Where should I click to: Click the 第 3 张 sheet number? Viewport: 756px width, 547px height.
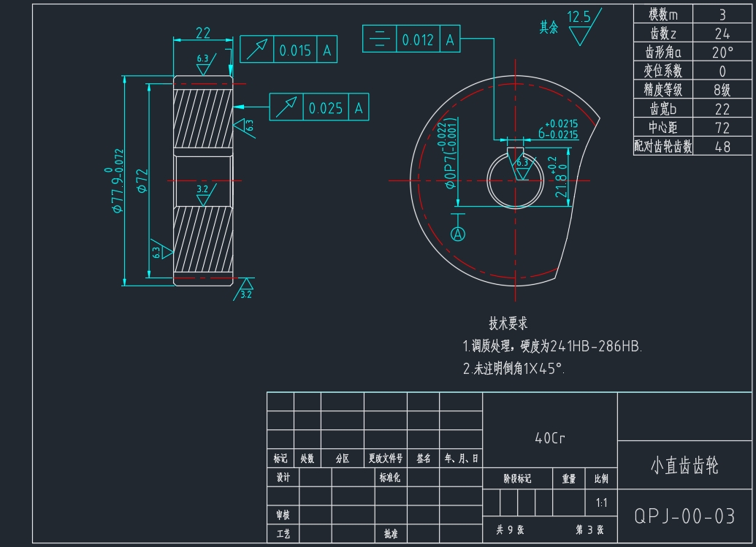(x=589, y=529)
